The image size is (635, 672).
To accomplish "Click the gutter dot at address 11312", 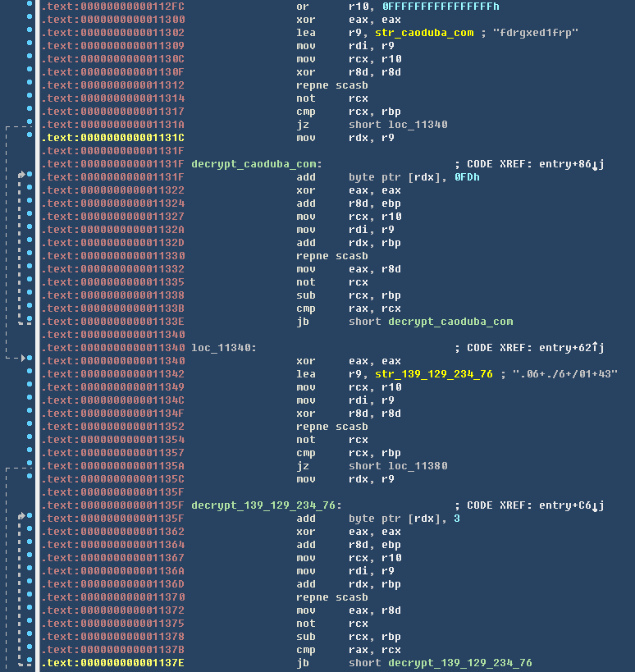I will (30, 85).
